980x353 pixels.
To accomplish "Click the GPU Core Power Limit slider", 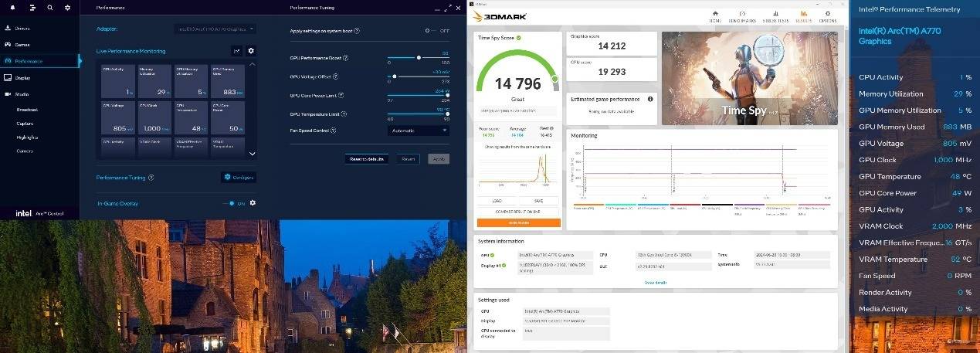I will coord(418,95).
